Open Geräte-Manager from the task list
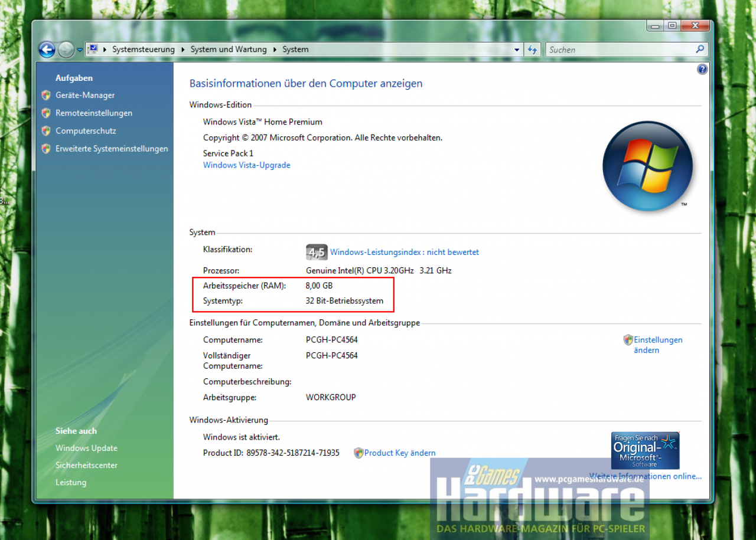The width and height of the screenshot is (756, 540). (x=85, y=95)
